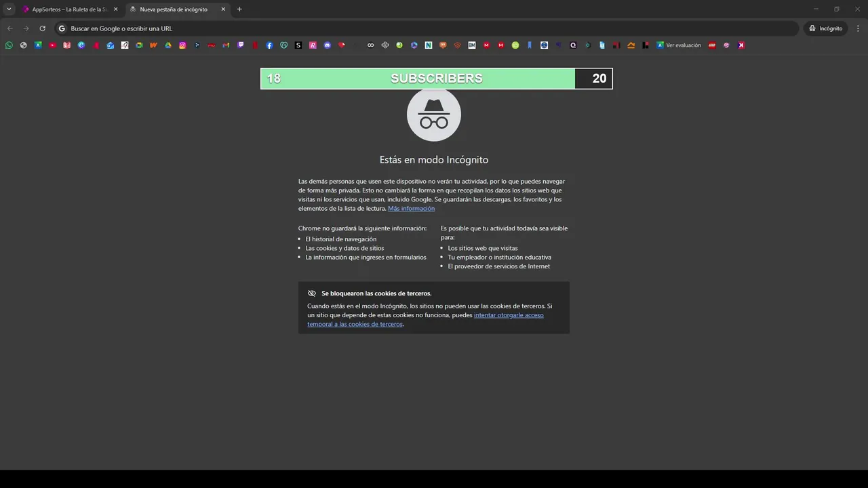The width and height of the screenshot is (868, 488).
Task: Open a new tab with plus button
Action: tap(239, 9)
